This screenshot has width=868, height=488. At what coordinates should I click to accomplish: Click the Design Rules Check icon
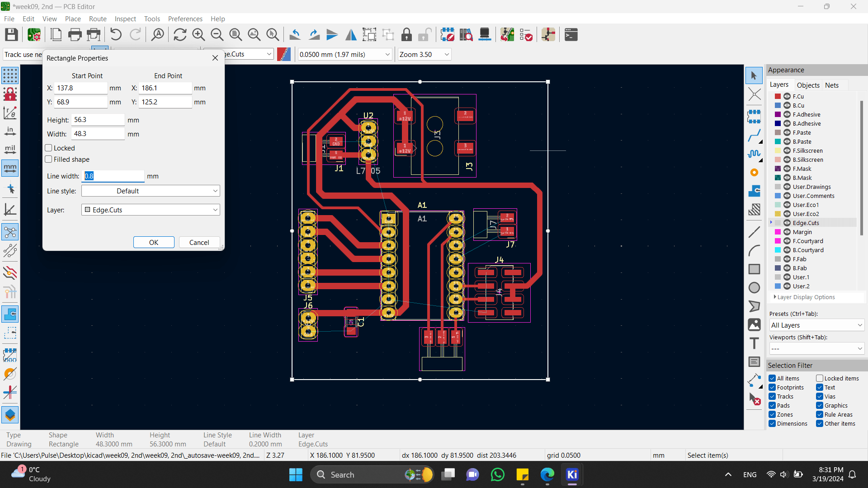coord(527,34)
